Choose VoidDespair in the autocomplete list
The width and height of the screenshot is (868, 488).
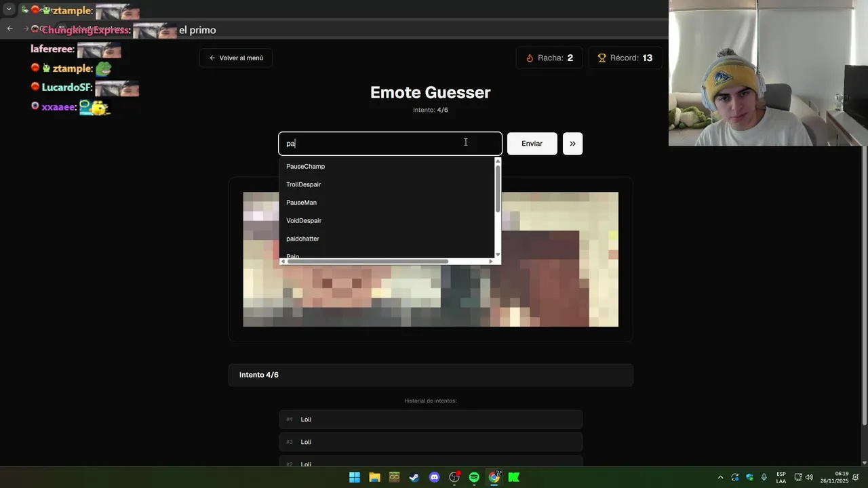tap(387, 220)
